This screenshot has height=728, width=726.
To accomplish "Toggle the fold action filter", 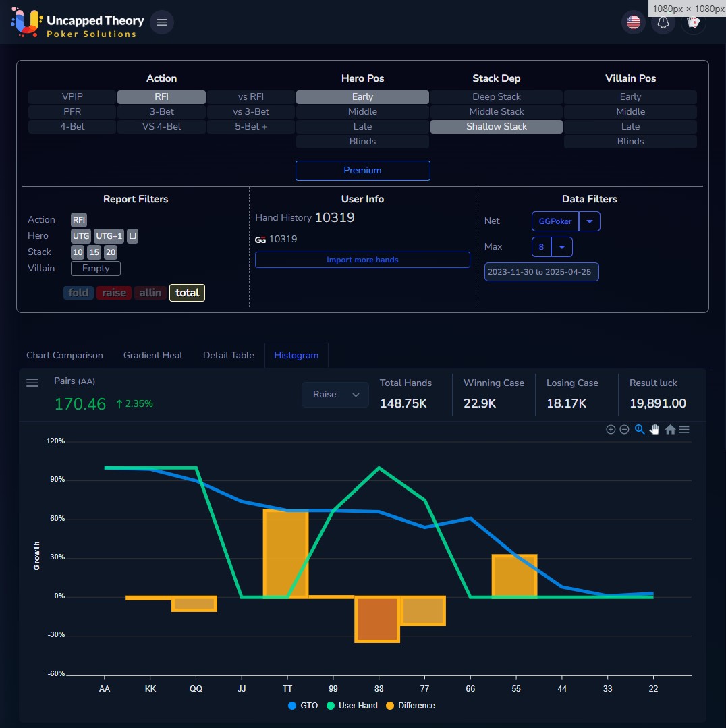I will point(78,293).
